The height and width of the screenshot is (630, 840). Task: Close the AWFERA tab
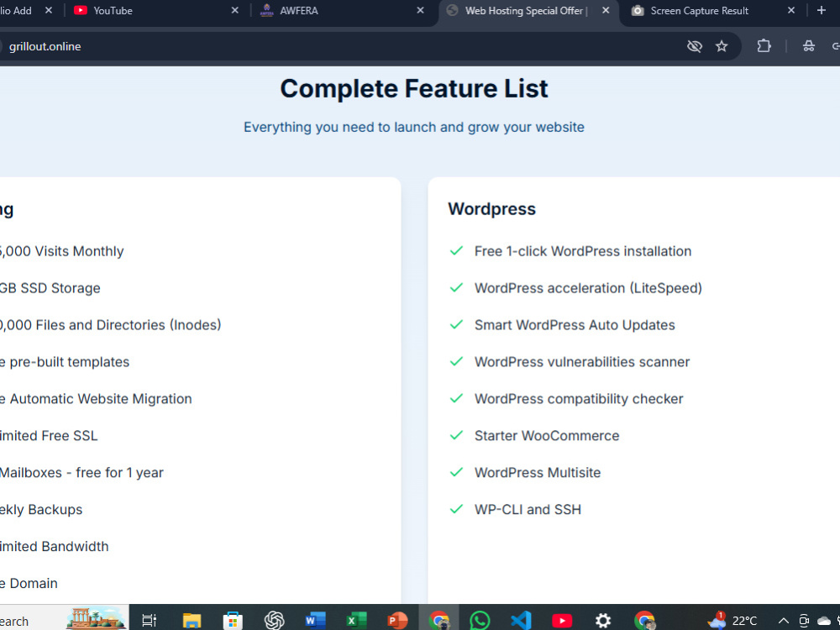pyautogui.click(x=421, y=11)
